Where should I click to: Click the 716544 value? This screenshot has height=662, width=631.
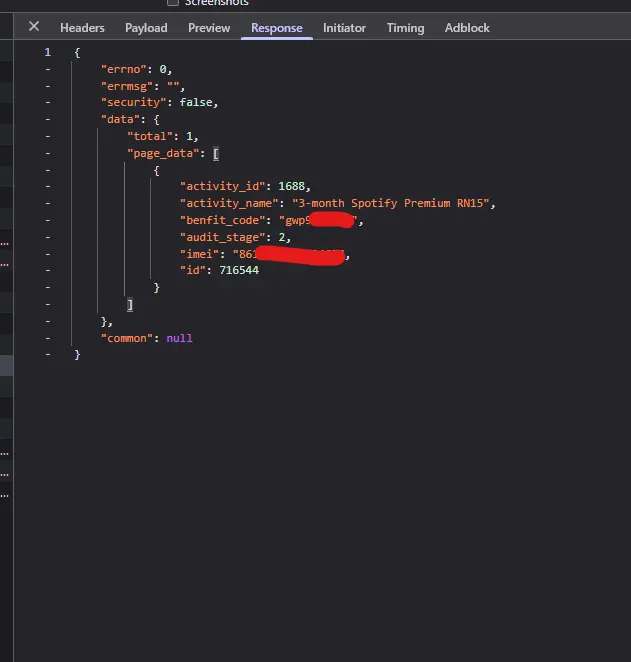(x=239, y=270)
